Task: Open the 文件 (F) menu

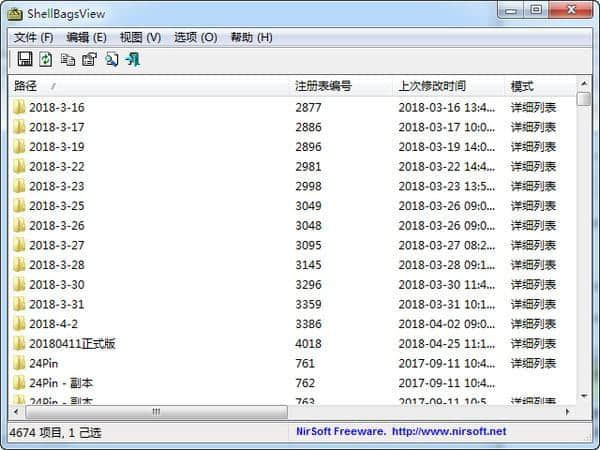Action: click(34, 38)
